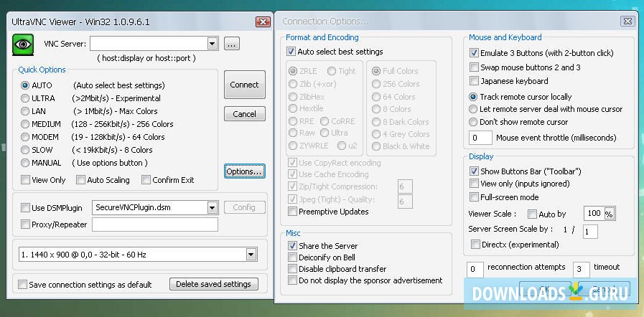Click the disabled Config button
Image resolution: width=644 pixels, height=317 pixels.
pyautogui.click(x=244, y=207)
